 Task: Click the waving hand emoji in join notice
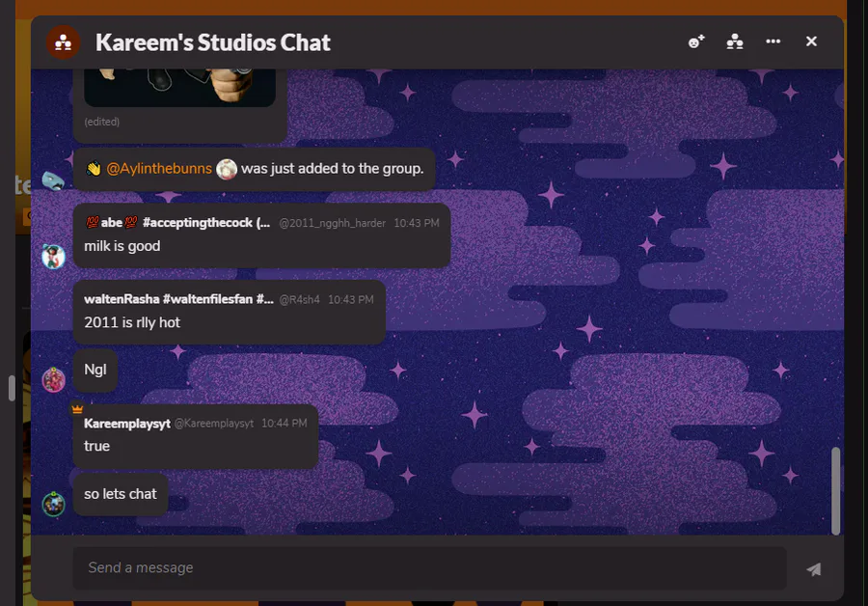[94, 169]
